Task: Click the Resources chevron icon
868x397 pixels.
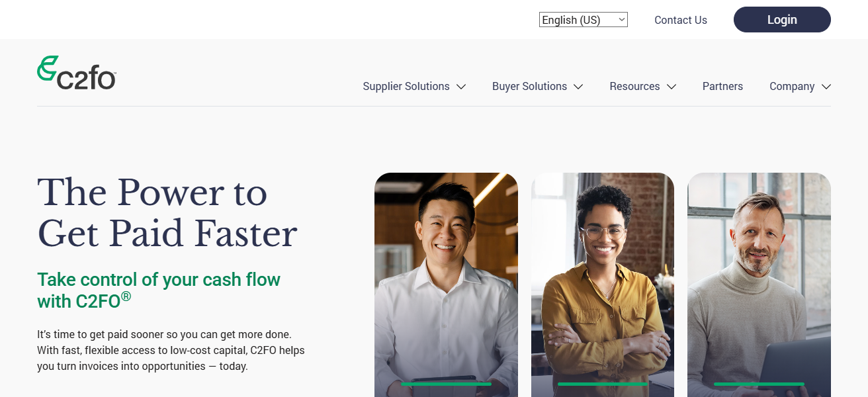Action: coord(671,87)
